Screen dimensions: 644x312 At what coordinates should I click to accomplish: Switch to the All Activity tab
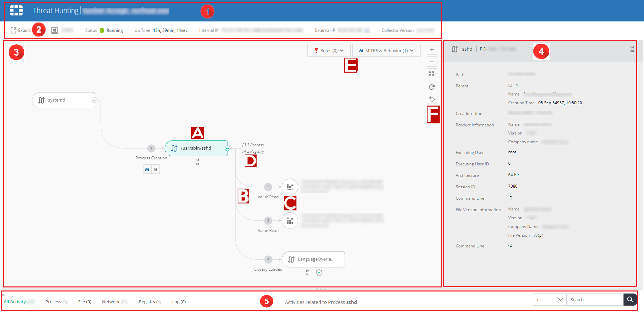[x=15, y=302]
